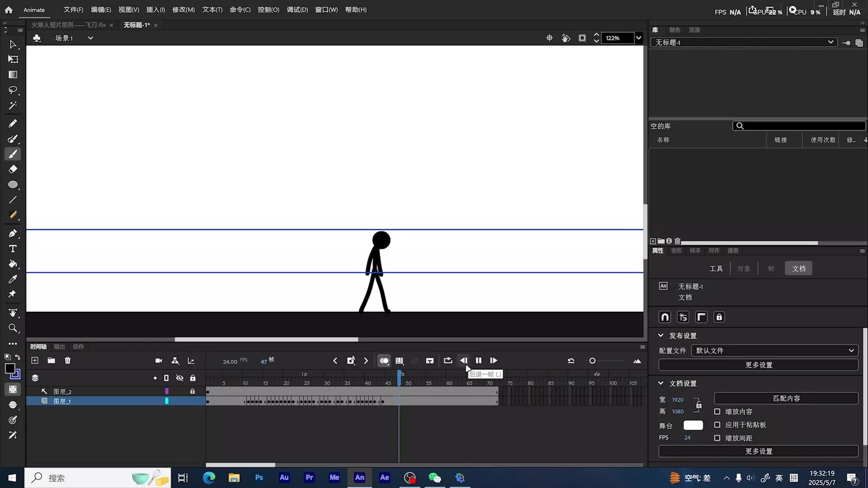Image resolution: width=868 pixels, height=488 pixels.
Task: Click the 匹配内容 button
Action: click(x=786, y=398)
